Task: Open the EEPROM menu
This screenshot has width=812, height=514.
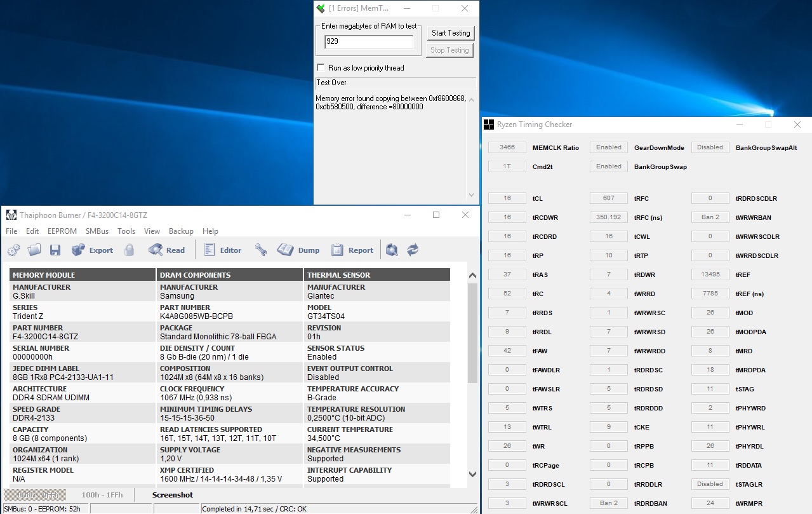Action: 62,231
